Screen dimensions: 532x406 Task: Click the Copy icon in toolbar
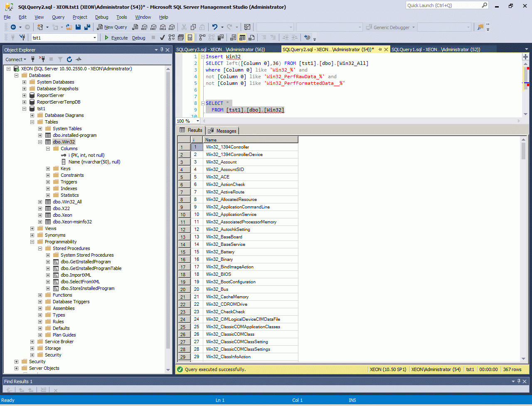[x=193, y=27]
